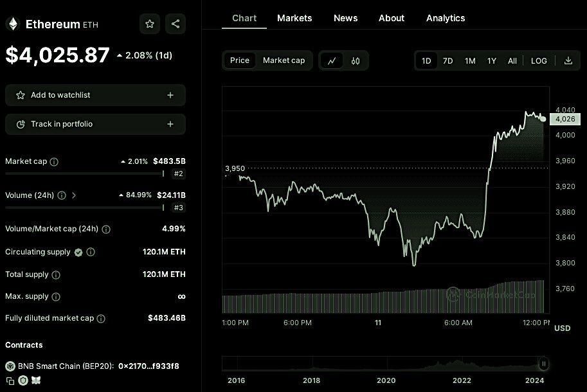Open the Volume/Market cap (24h) info icon
Image resolution: width=587 pixels, height=392 pixels.
point(106,229)
